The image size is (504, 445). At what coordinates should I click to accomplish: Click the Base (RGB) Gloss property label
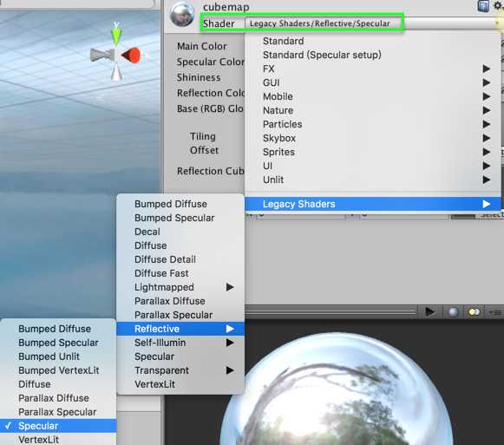click(211, 108)
